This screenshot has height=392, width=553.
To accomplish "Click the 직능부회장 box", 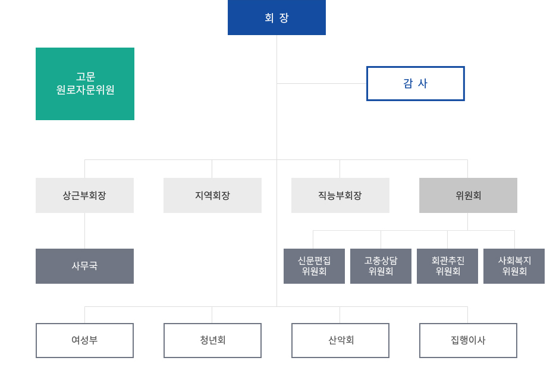I will [x=340, y=196].
